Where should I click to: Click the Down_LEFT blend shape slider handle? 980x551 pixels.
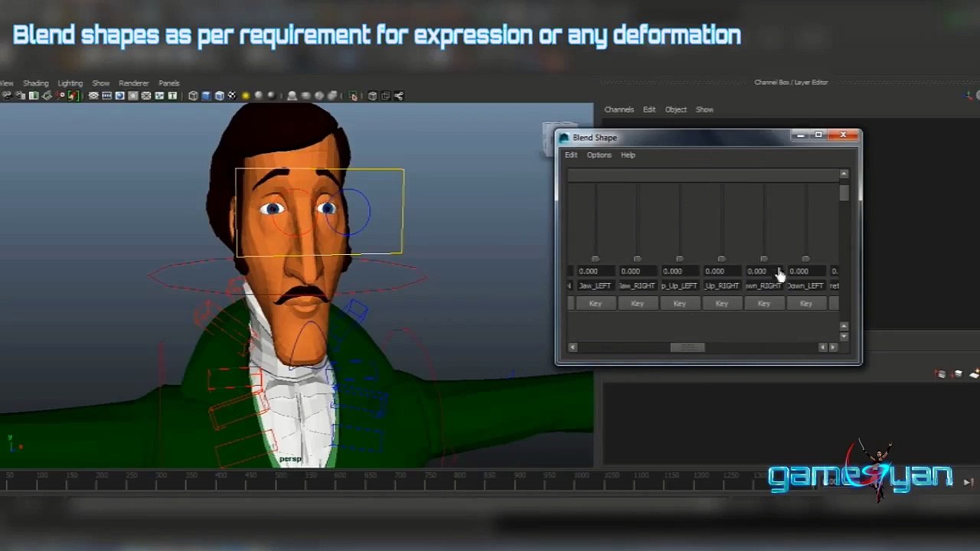(x=805, y=259)
